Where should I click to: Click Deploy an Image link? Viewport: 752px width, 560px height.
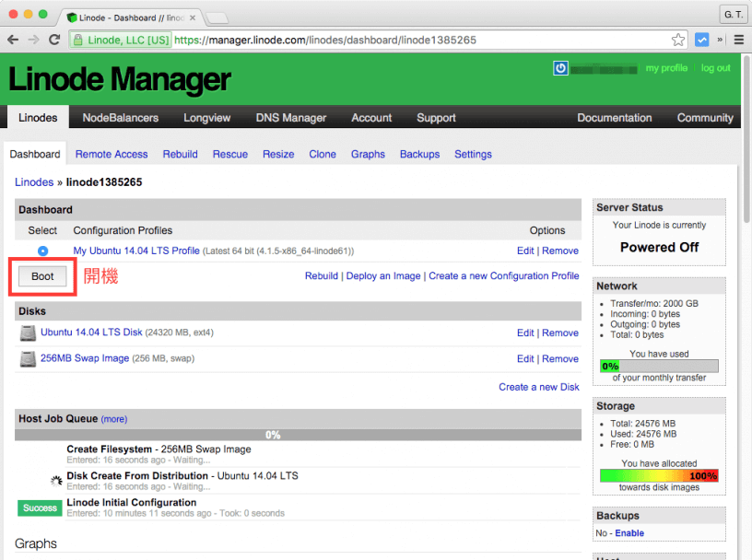click(382, 275)
